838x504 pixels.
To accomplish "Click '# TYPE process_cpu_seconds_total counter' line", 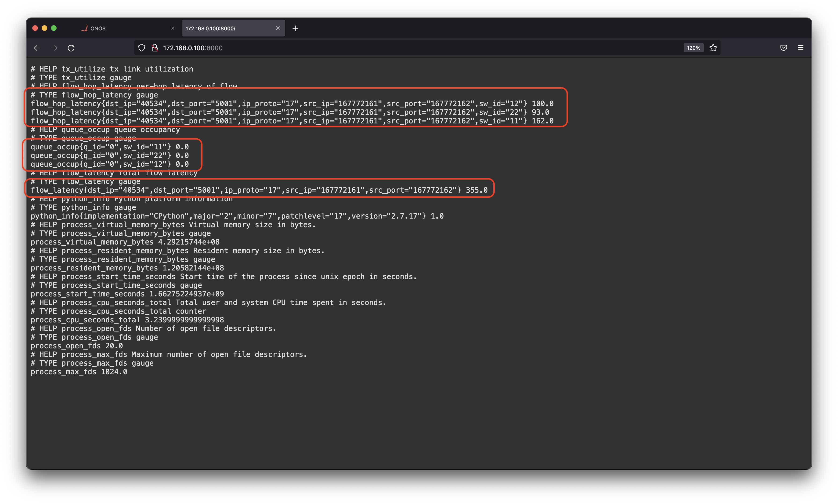I will [x=119, y=311].
